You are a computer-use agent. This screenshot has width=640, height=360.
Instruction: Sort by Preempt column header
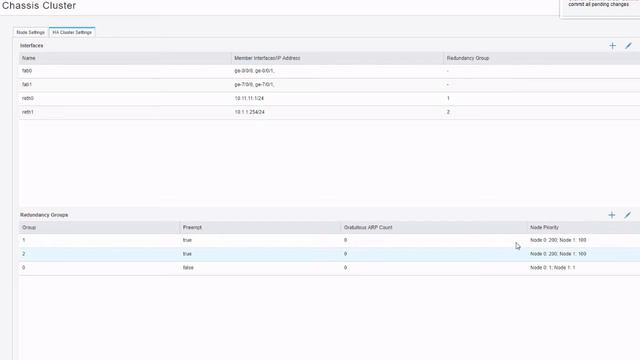[260, 227]
